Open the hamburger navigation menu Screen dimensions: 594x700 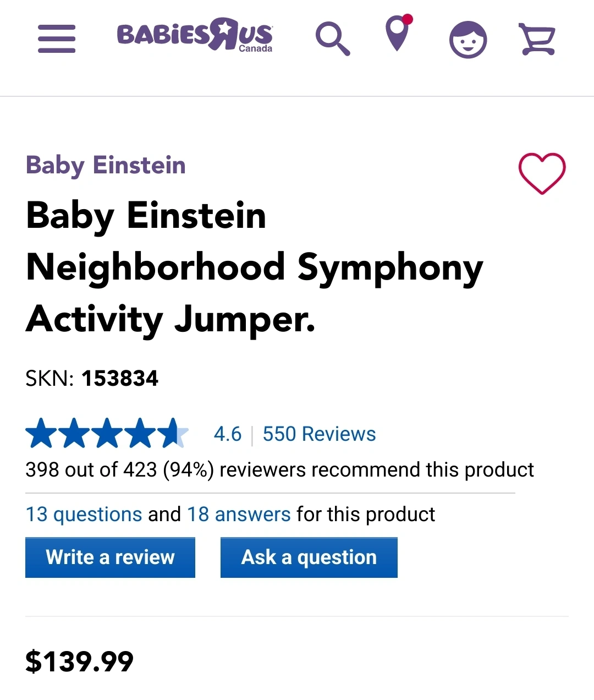57,39
